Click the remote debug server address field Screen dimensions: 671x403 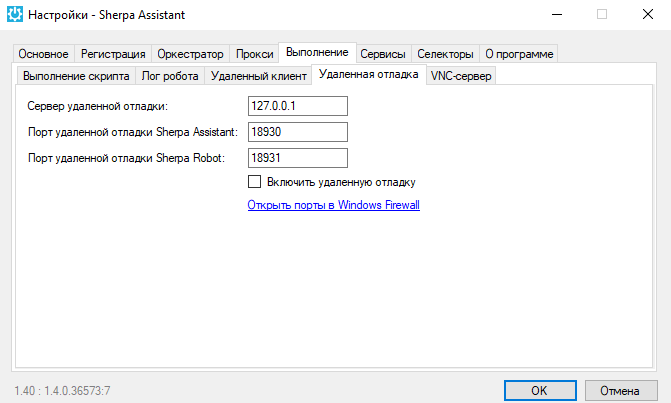[298, 106]
